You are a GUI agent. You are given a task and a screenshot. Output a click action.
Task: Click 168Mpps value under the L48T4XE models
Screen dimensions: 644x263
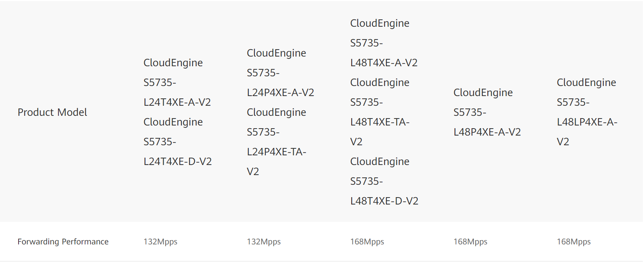(x=367, y=242)
